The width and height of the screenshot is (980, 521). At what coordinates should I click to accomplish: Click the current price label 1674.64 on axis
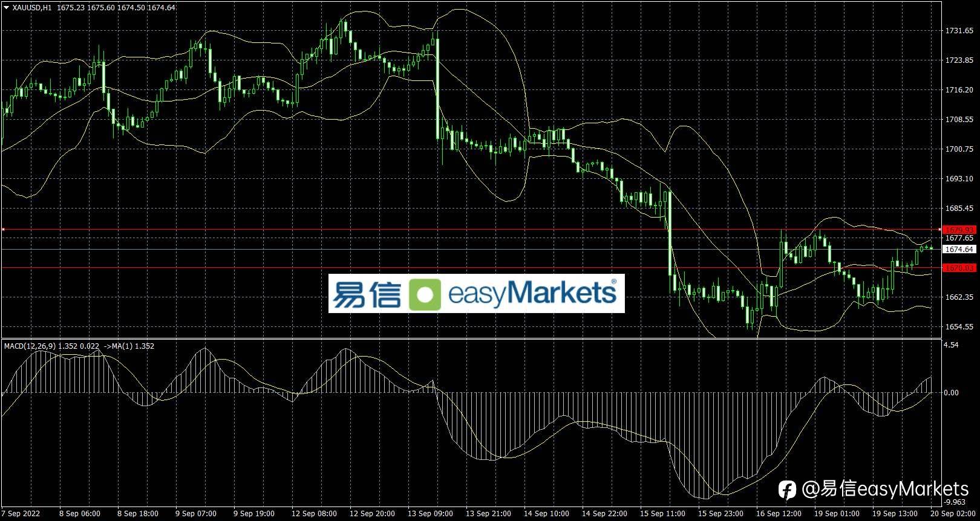tap(960, 249)
